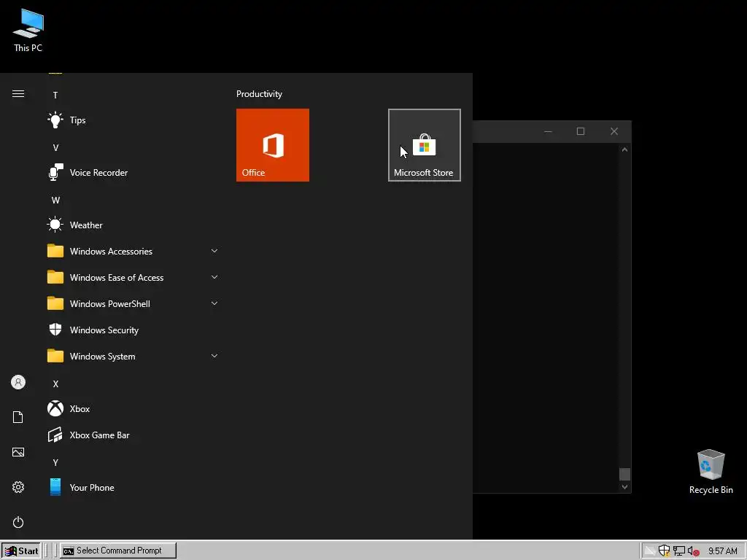
Task: Minimize the Command Prompt window
Action: tap(548, 131)
